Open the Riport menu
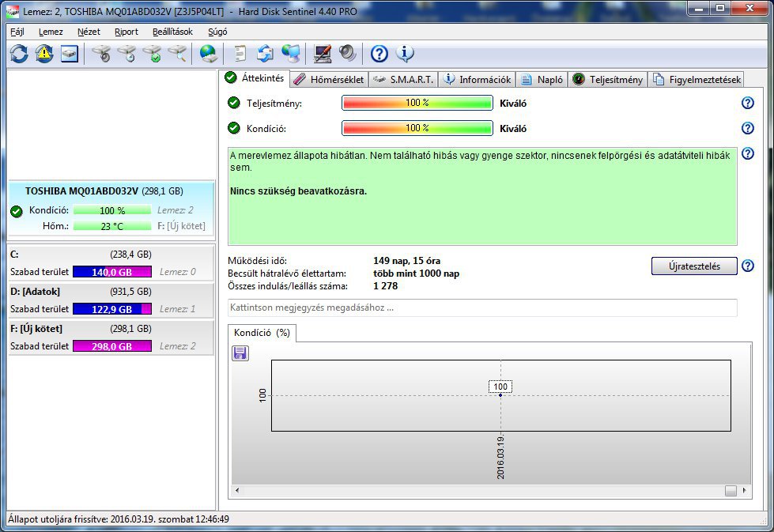The height and width of the screenshot is (532, 774). click(126, 32)
